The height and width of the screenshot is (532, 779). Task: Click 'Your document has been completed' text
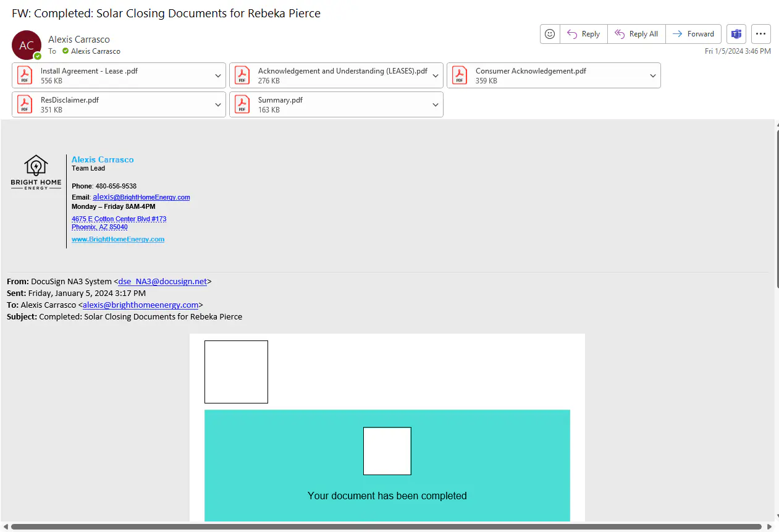pyautogui.click(x=387, y=496)
